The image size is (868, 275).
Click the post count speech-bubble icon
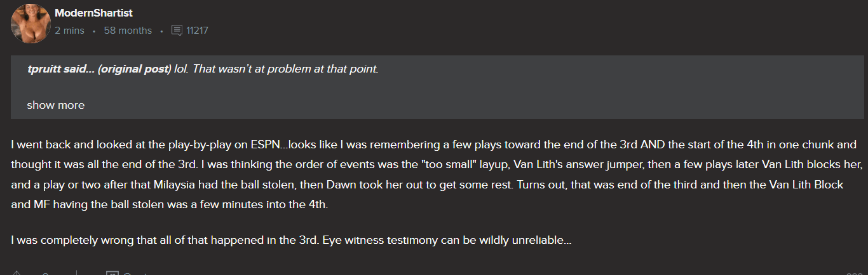click(177, 31)
